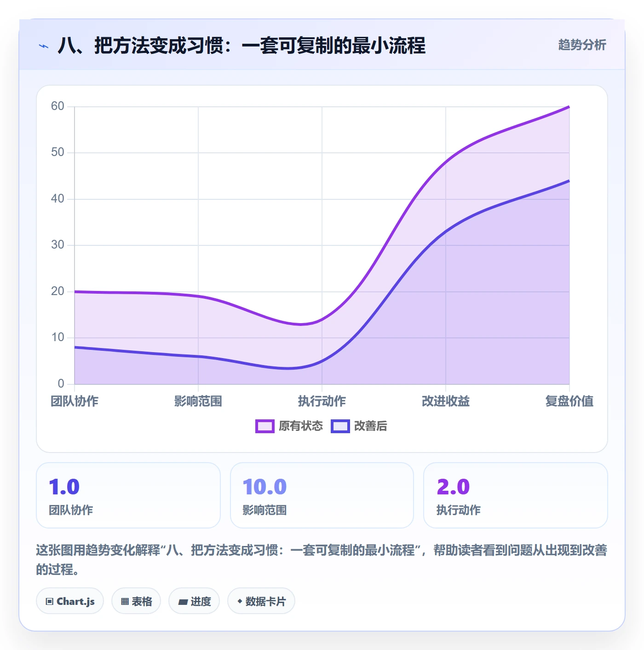Select the 表格 tag

(136, 601)
